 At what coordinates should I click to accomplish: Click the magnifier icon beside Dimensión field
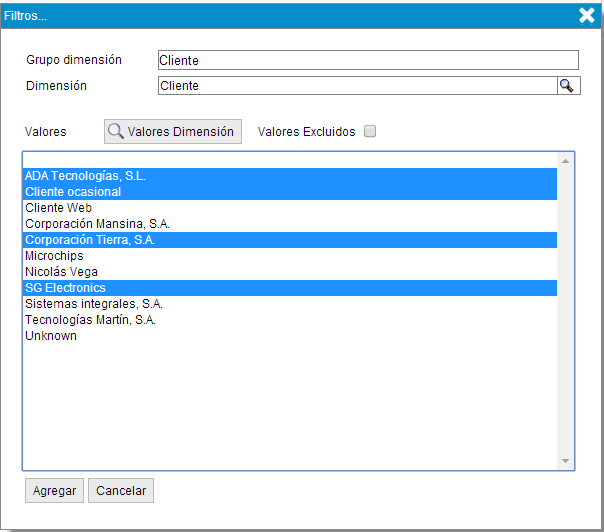point(567,86)
